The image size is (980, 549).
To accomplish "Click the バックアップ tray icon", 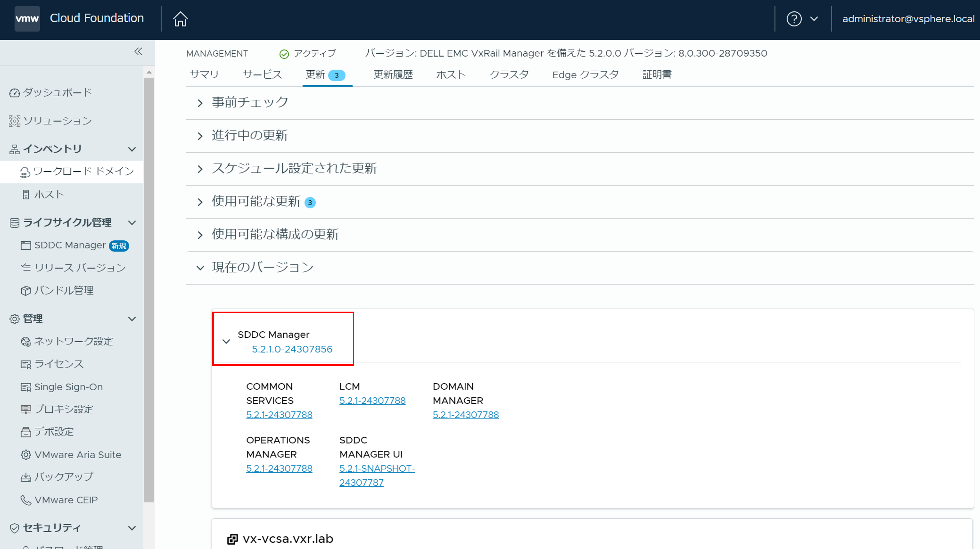I will pos(25,478).
